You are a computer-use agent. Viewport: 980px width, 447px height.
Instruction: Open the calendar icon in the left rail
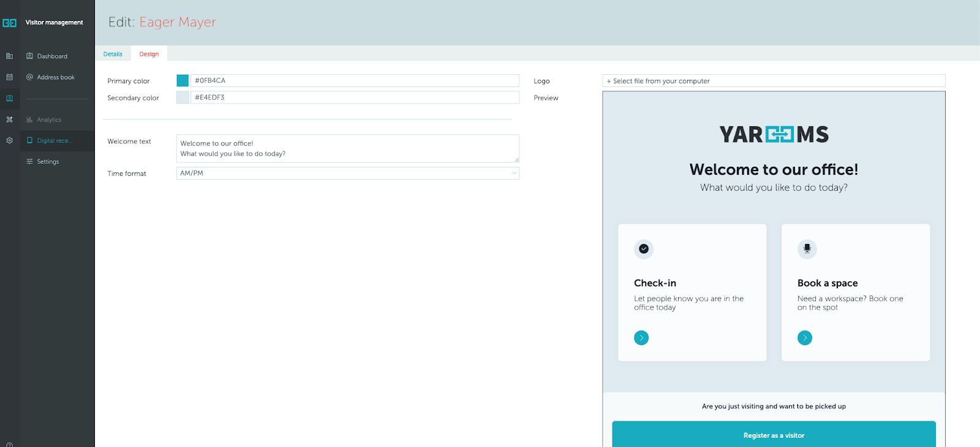coord(9,77)
